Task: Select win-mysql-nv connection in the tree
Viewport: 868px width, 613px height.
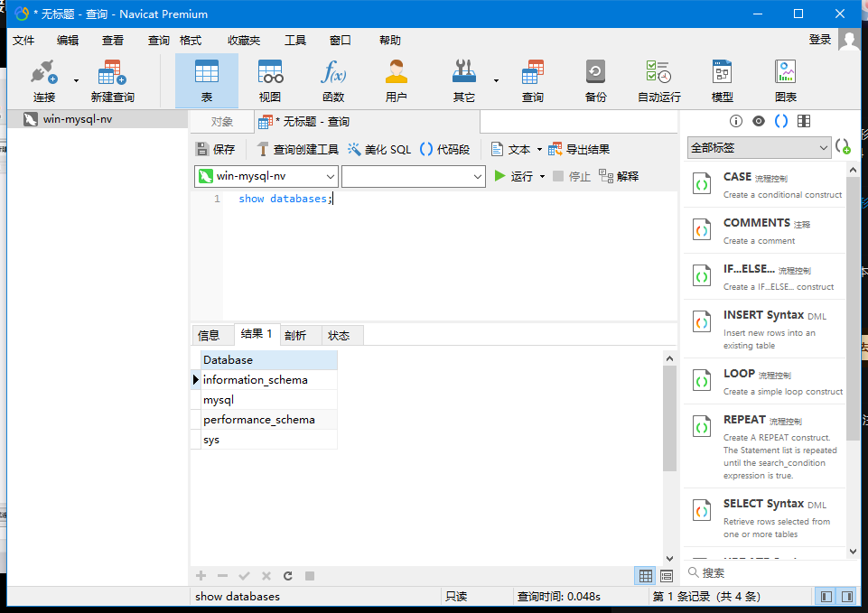Action: 98,119
